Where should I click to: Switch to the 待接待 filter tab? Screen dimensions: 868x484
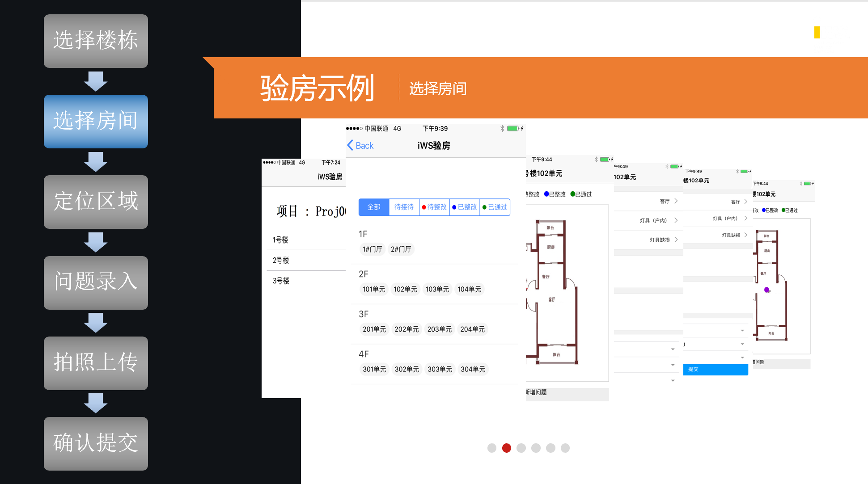pos(404,207)
